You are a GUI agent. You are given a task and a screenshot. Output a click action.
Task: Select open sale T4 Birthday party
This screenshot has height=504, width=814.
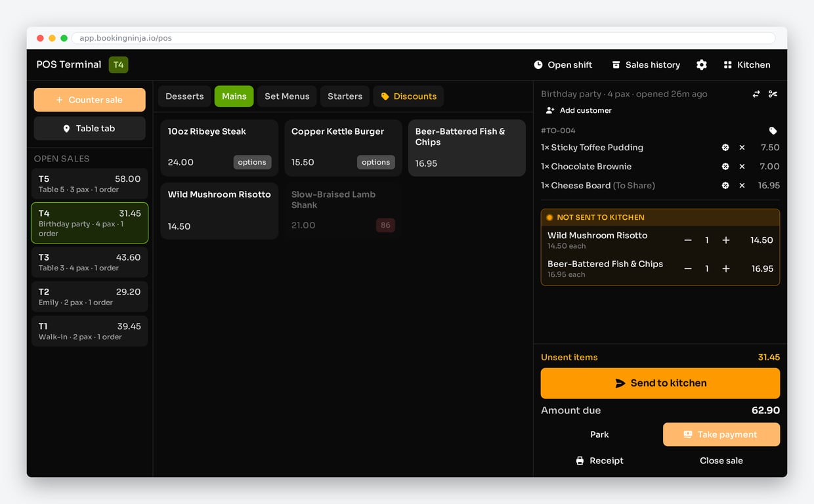tap(89, 223)
